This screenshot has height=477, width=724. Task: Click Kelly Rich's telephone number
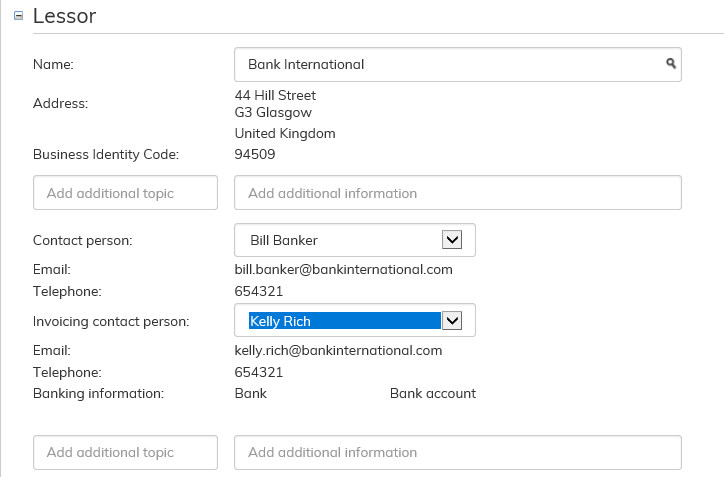(x=259, y=373)
